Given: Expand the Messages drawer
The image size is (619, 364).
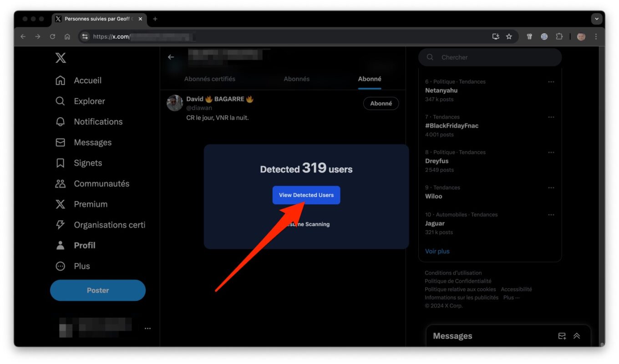Looking at the screenshot, I should pyautogui.click(x=577, y=336).
